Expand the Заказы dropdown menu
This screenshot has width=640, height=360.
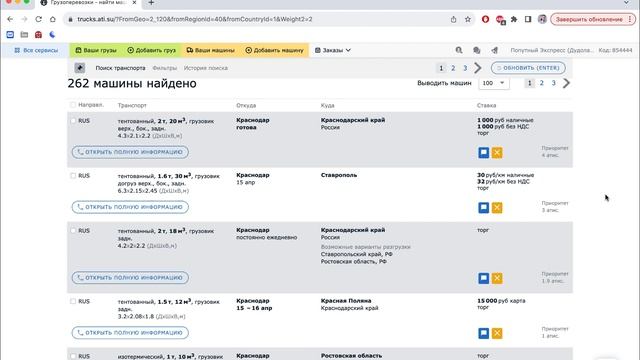tap(333, 50)
